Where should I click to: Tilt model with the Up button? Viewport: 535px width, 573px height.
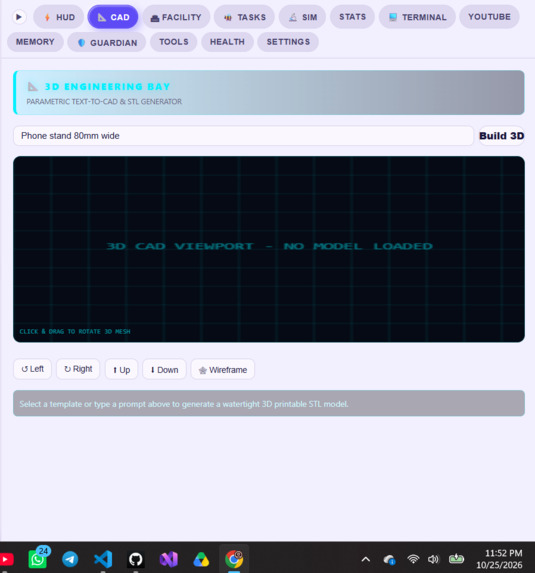coord(121,369)
